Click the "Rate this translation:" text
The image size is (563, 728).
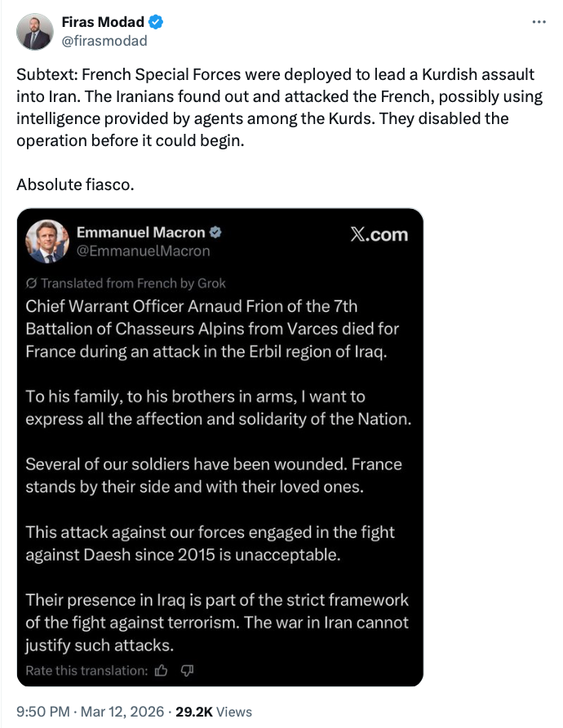[x=86, y=670]
